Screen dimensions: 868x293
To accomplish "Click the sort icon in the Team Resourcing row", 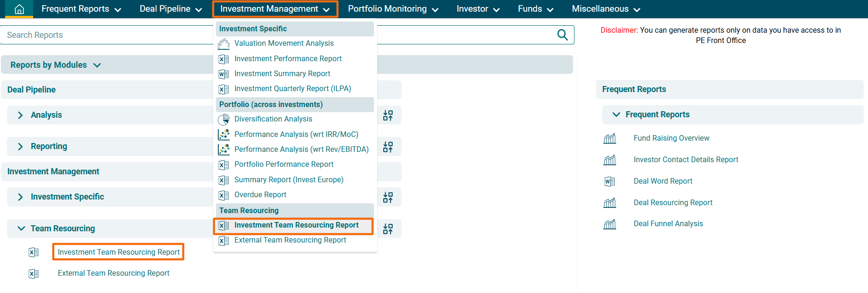I will tap(388, 229).
